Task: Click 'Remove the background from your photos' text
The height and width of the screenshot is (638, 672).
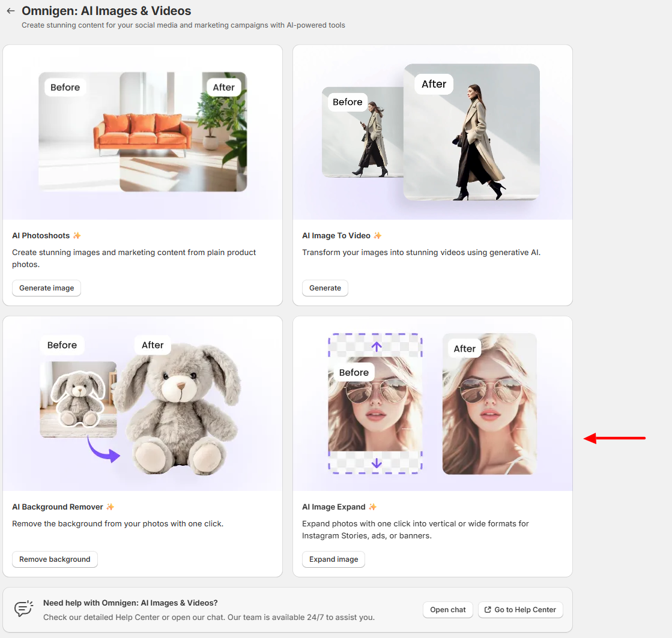Action: [x=118, y=524]
